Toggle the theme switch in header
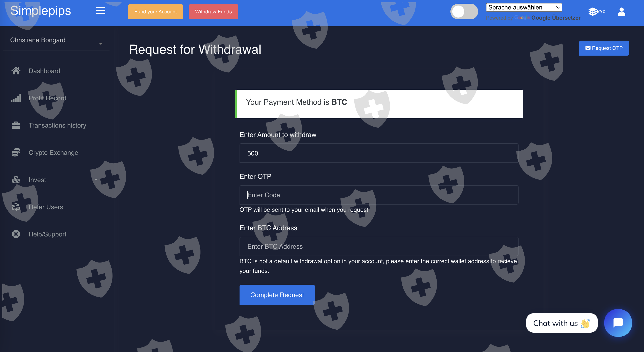 coord(464,12)
